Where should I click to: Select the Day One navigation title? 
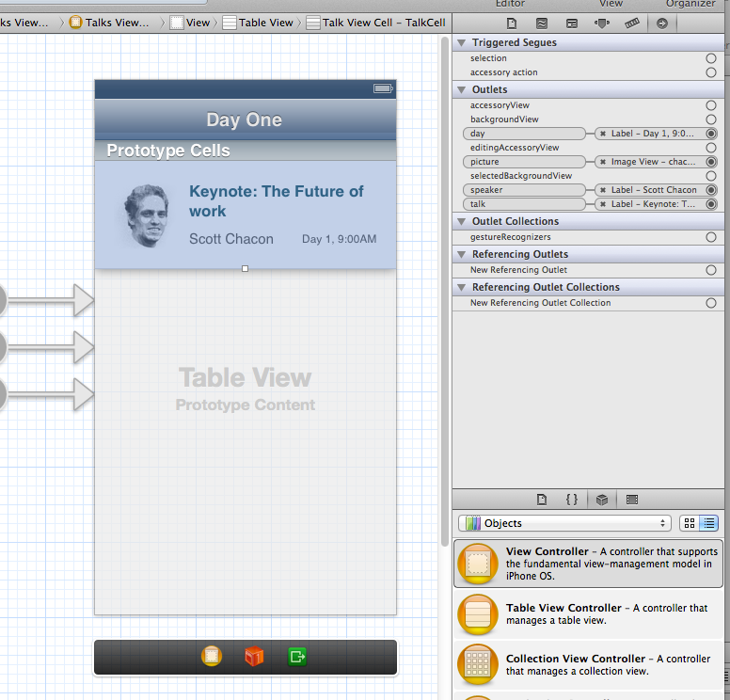pyautogui.click(x=245, y=119)
